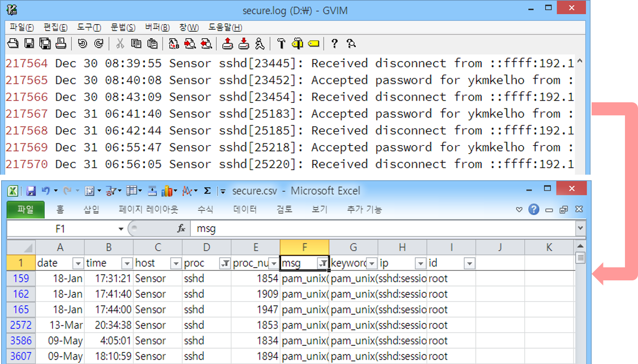Click the Save All files icon in GVIM
The image size is (638, 364).
(x=45, y=44)
